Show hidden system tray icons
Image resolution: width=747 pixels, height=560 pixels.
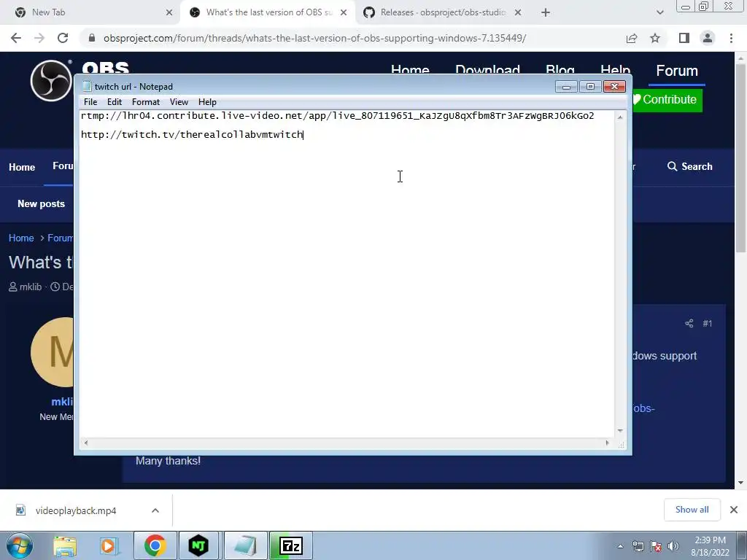620,546
